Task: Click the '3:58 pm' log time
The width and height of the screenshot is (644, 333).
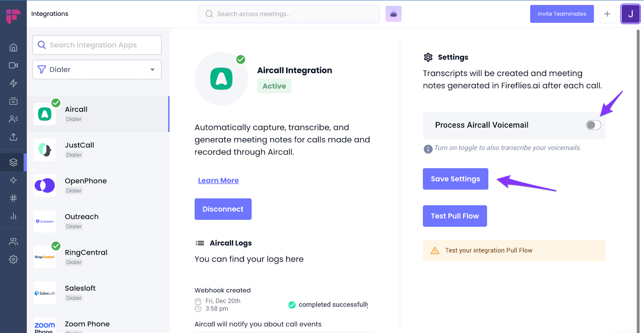Action: 217,308
